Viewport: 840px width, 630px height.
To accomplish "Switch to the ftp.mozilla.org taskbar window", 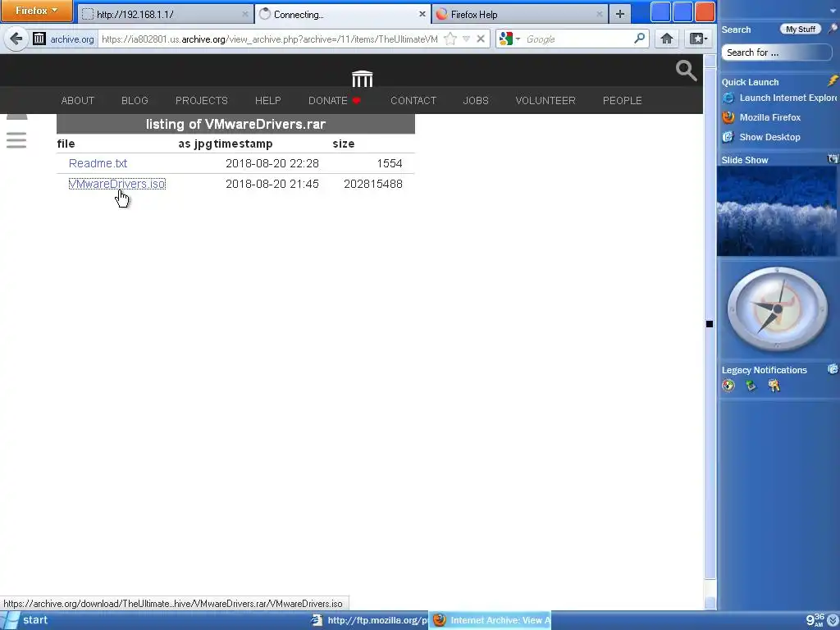I will tap(369, 620).
